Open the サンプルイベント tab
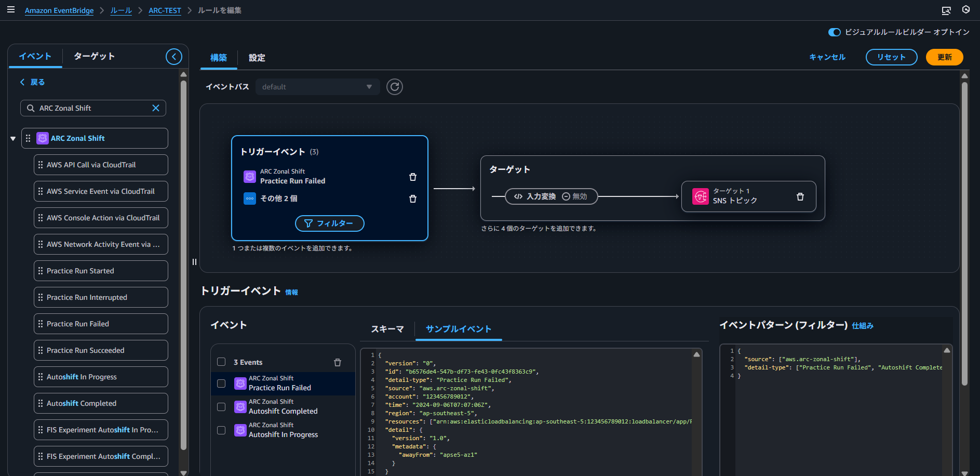The width and height of the screenshot is (980, 476). pos(459,329)
